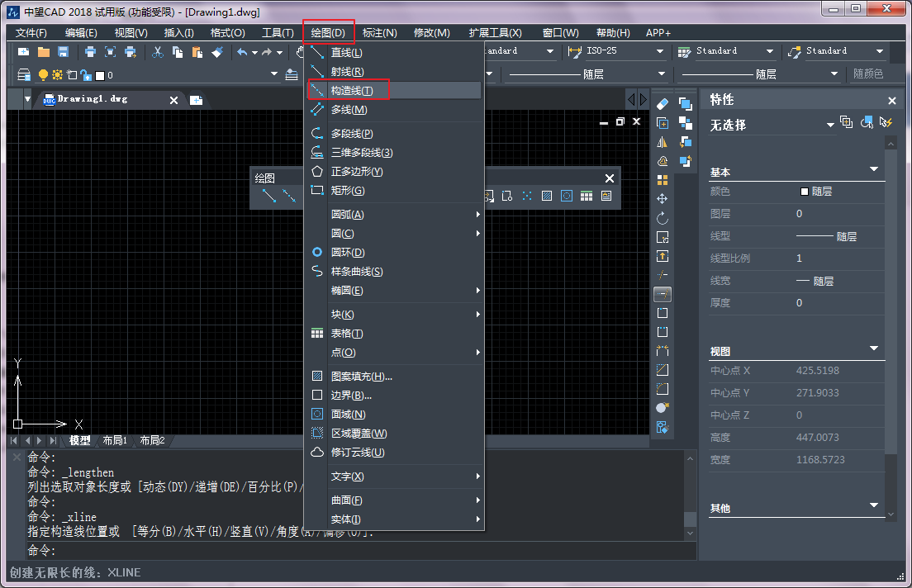Expand the ISO-25 dimension style dropdown
The height and width of the screenshot is (588, 912).
(661, 51)
